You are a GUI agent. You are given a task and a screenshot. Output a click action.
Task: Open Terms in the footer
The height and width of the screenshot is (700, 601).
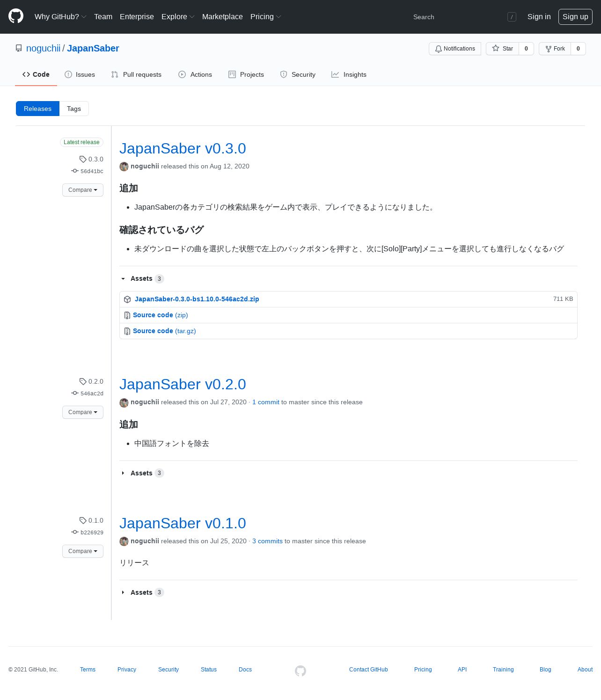(88, 670)
